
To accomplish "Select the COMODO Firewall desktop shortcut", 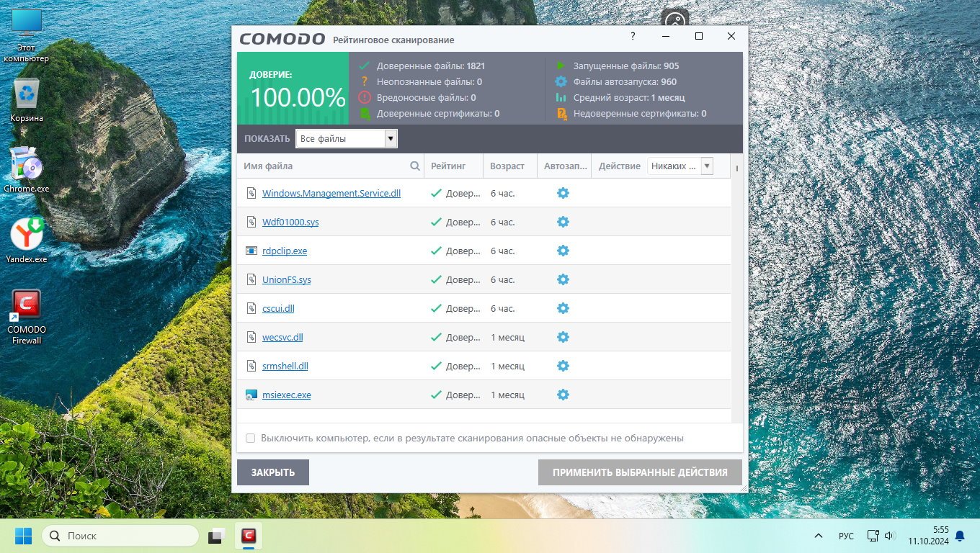I will (x=27, y=317).
